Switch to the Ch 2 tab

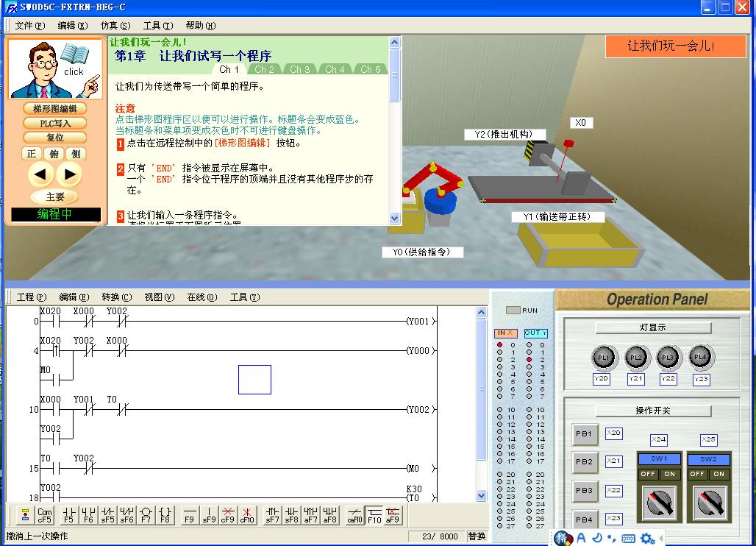point(264,69)
